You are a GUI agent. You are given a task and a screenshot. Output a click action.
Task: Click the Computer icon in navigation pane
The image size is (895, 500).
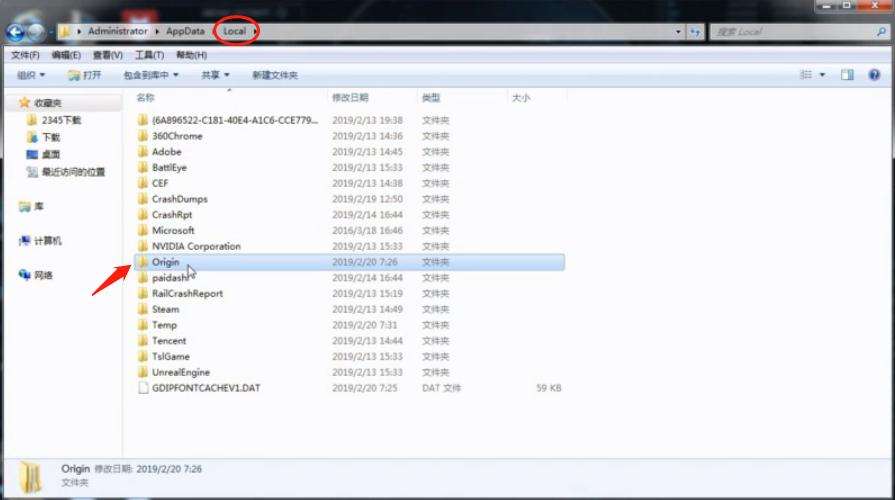(24, 241)
